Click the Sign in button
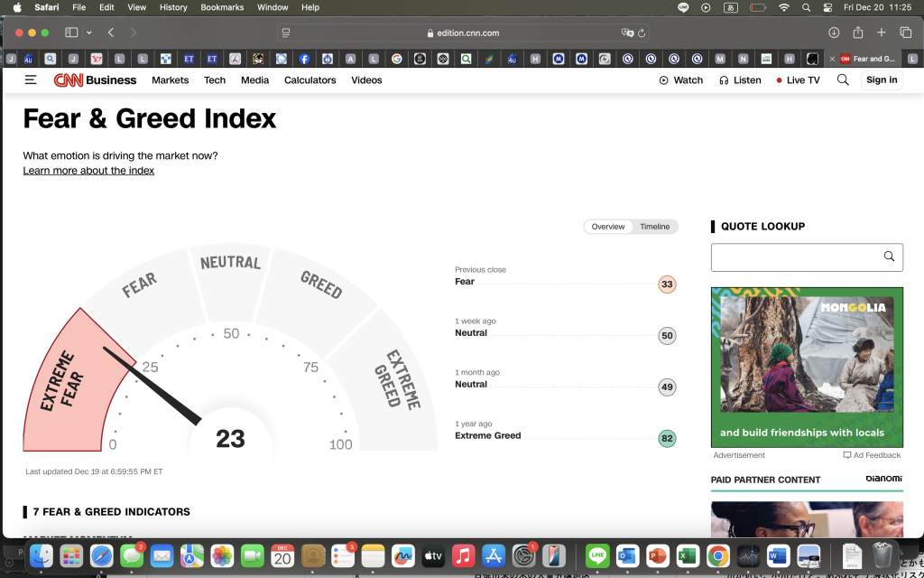This screenshot has width=924, height=578. [x=881, y=80]
